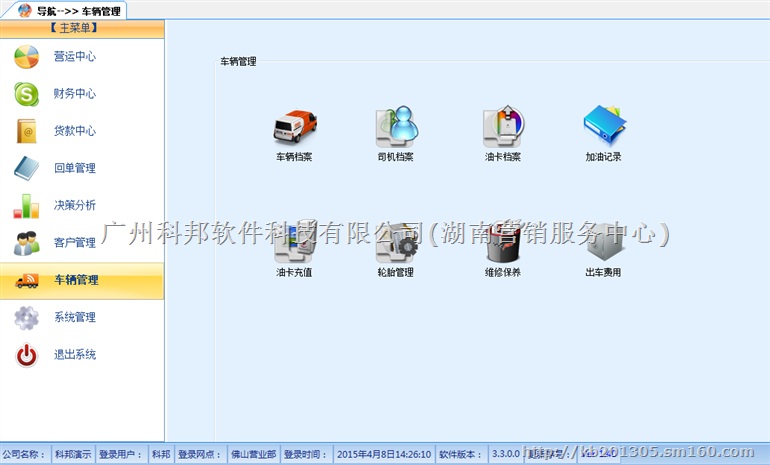
Task: Click the 登录时间： status bar label
Action: pyautogui.click(x=305, y=454)
